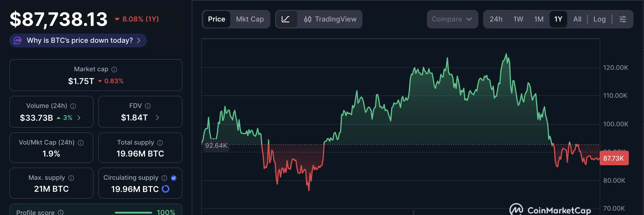The width and height of the screenshot is (644, 215).
Task: Open the chart settings sliders icon
Action: point(623,19)
